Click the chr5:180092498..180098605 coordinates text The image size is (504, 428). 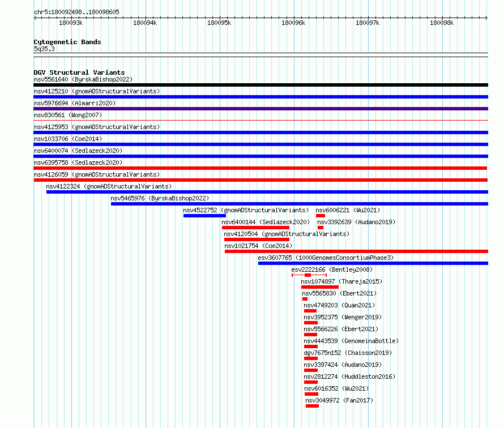[76, 12]
